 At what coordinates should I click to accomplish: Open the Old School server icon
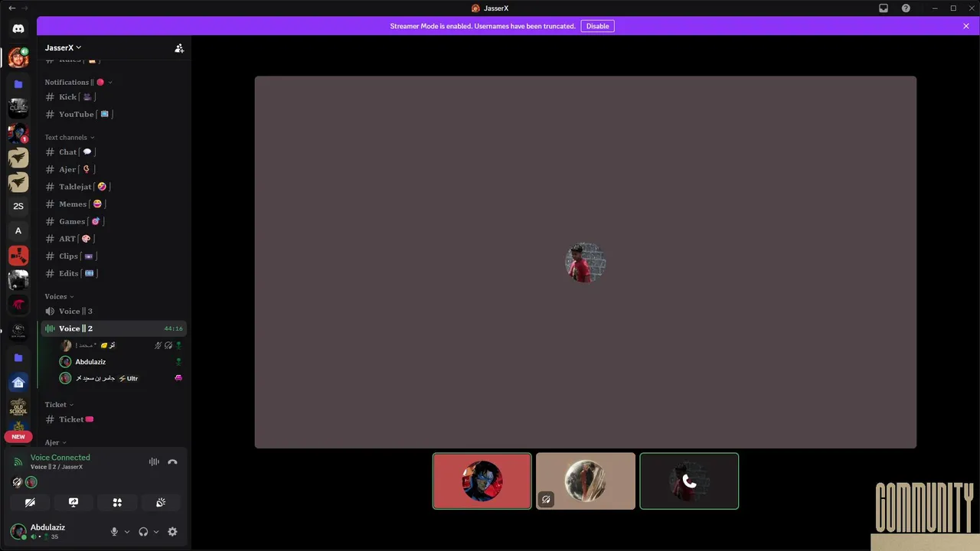pos(18,407)
